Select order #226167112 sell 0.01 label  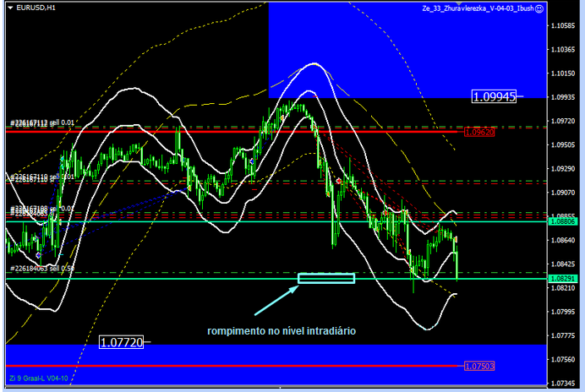pyautogui.click(x=42, y=122)
